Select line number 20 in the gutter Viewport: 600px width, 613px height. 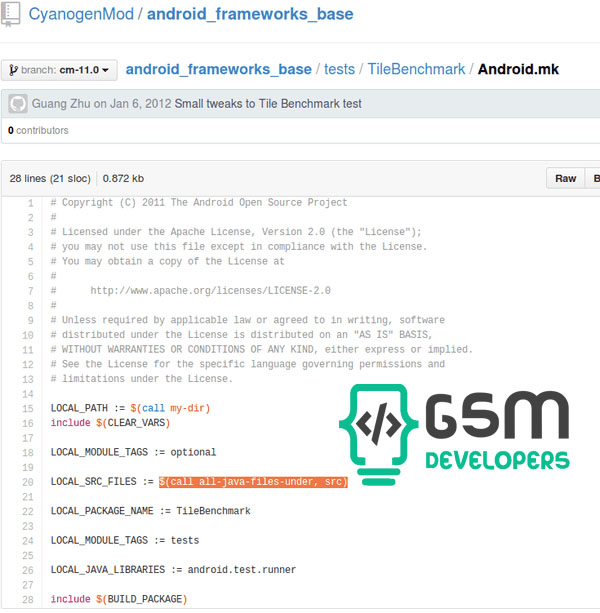(x=29, y=482)
